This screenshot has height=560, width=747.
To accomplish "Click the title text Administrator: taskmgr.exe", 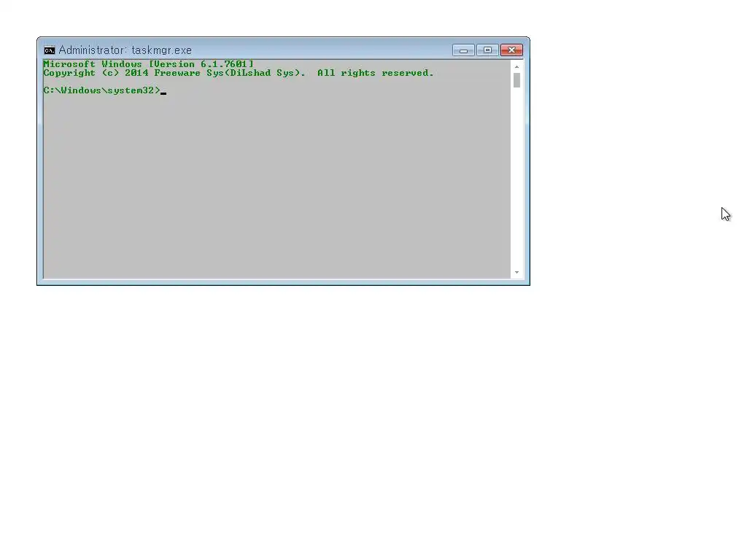I will coord(125,50).
